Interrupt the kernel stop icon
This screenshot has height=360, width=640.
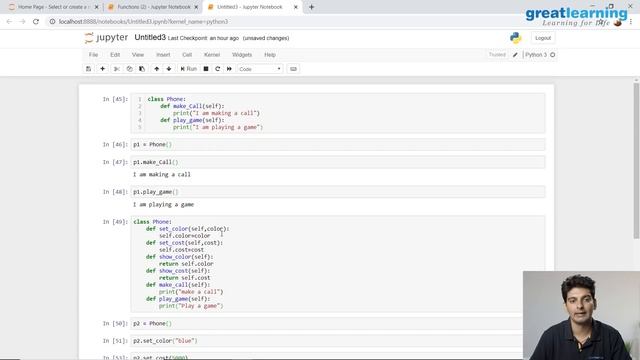coord(206,69)
